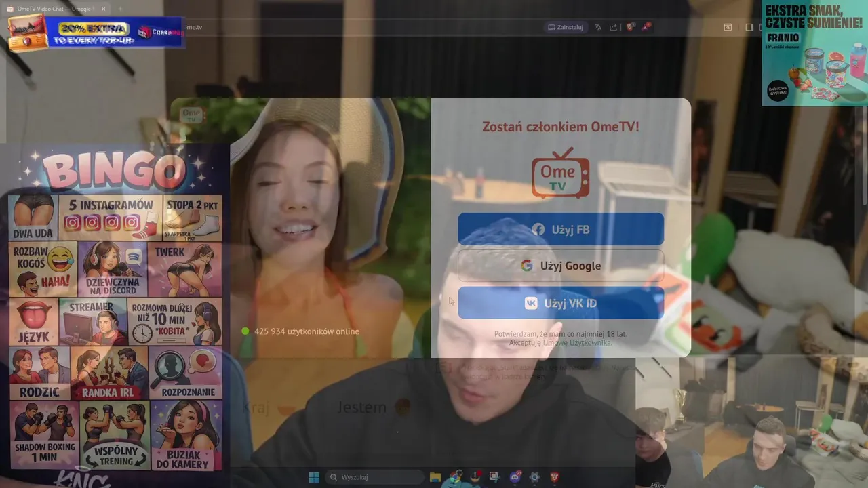Click the JĘZYK bingo tile

(x=33, y=321)
